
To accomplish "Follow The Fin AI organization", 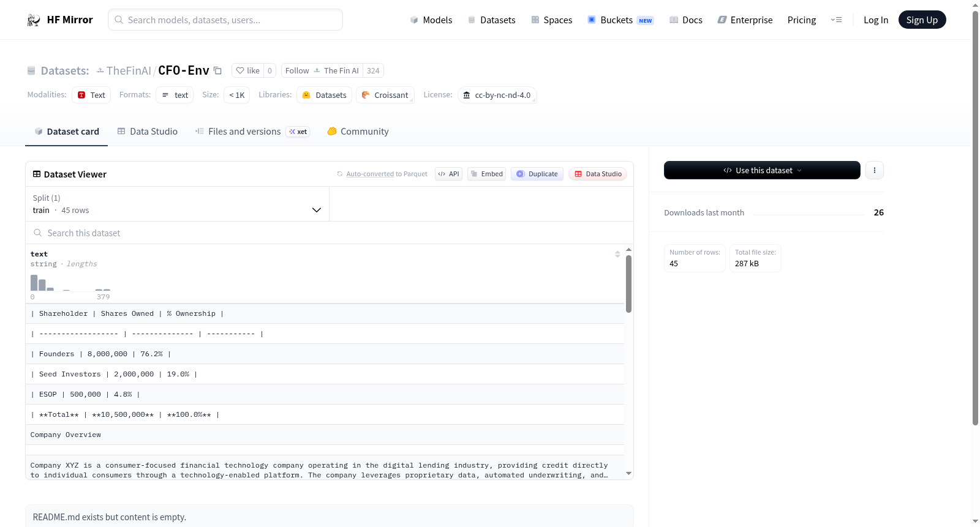I will (322, 70).
